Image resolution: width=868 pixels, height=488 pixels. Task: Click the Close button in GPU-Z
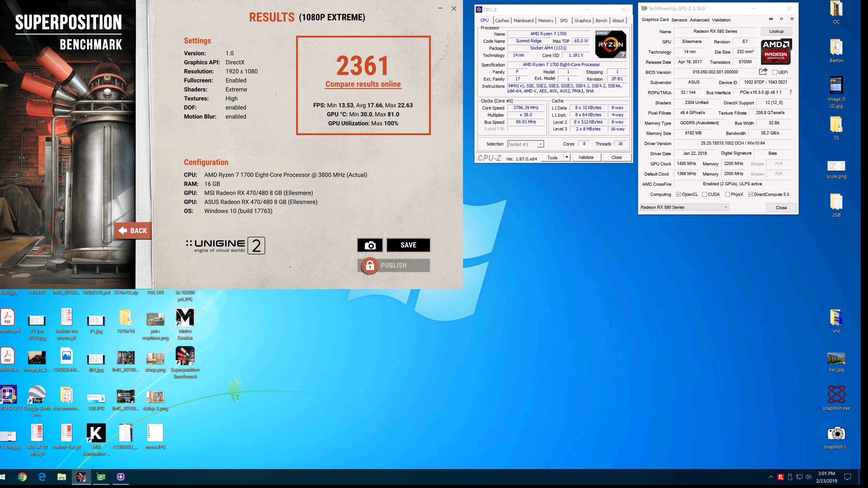(781, 207)
